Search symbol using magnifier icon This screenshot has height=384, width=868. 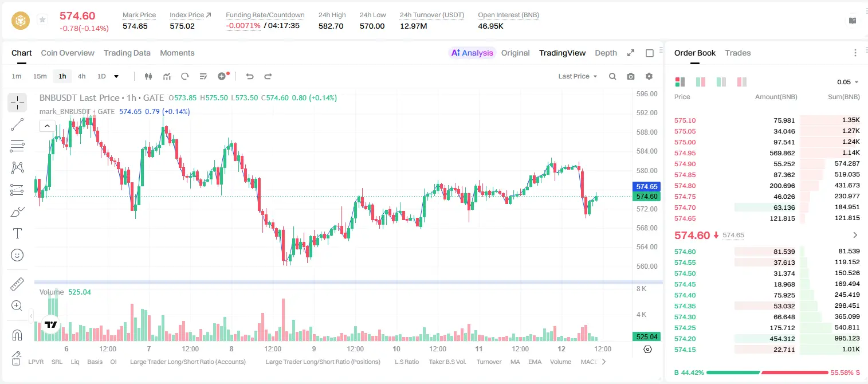(612, 76)
